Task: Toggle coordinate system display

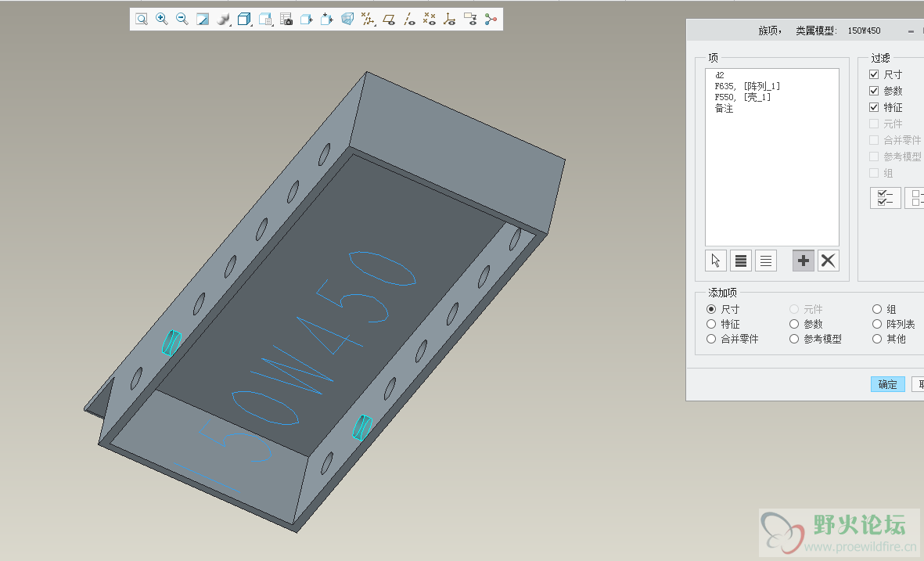Action: [450, 20]
